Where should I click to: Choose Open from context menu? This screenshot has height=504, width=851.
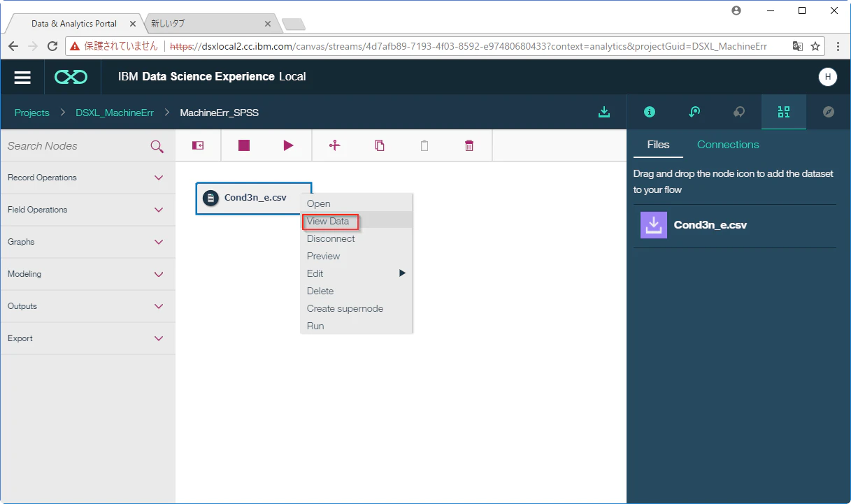pos(357,203)
